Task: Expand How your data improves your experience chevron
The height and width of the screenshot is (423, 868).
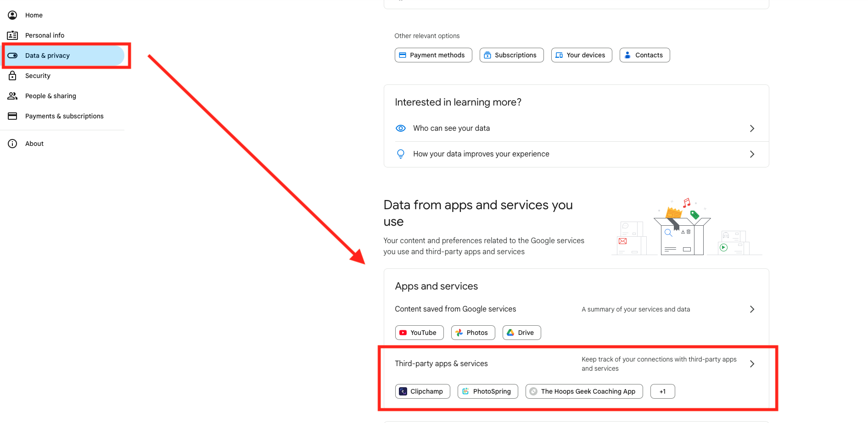Action: pyautogui.click(x=752, y=154)
